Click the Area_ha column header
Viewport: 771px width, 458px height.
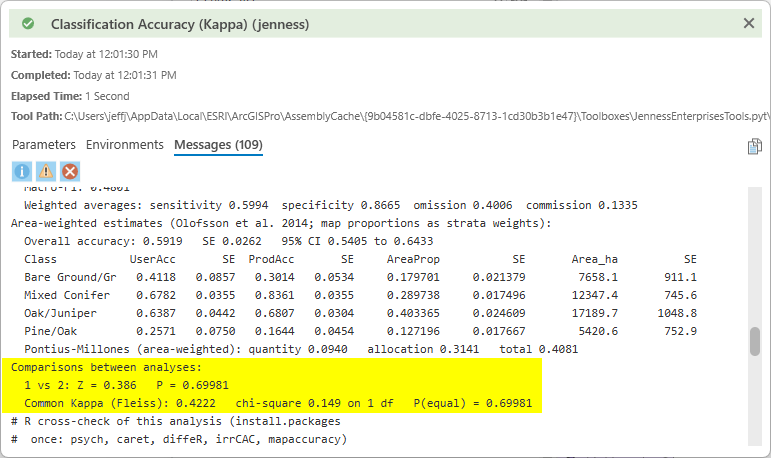click(594, 259)
